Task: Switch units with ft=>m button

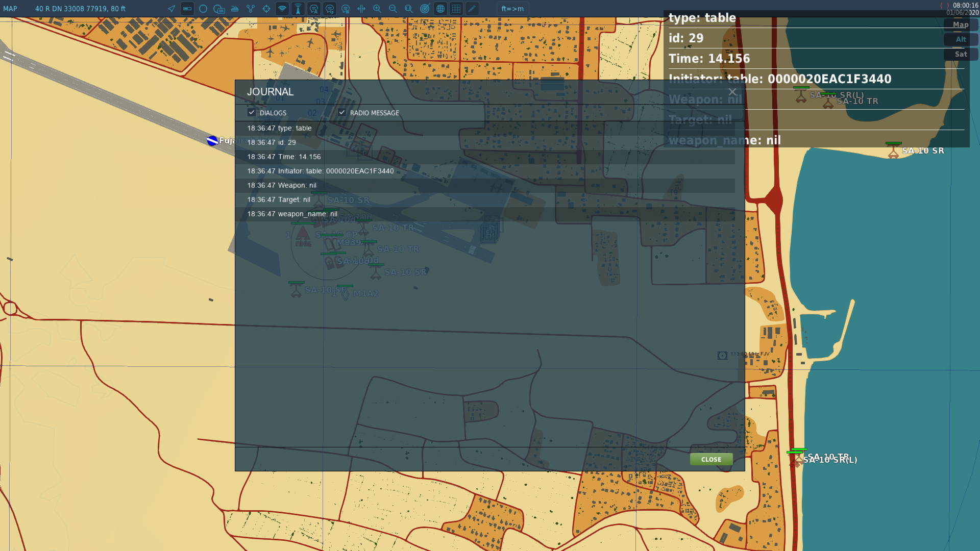Action: point(512,9)
